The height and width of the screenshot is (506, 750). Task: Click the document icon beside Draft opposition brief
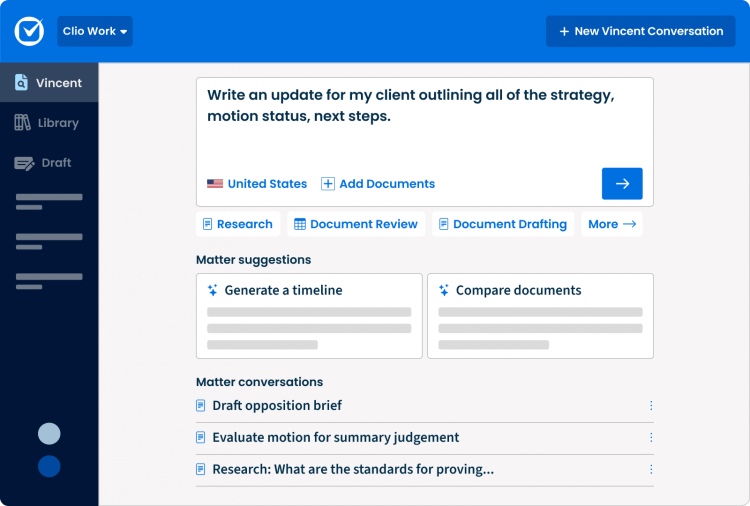201,406
